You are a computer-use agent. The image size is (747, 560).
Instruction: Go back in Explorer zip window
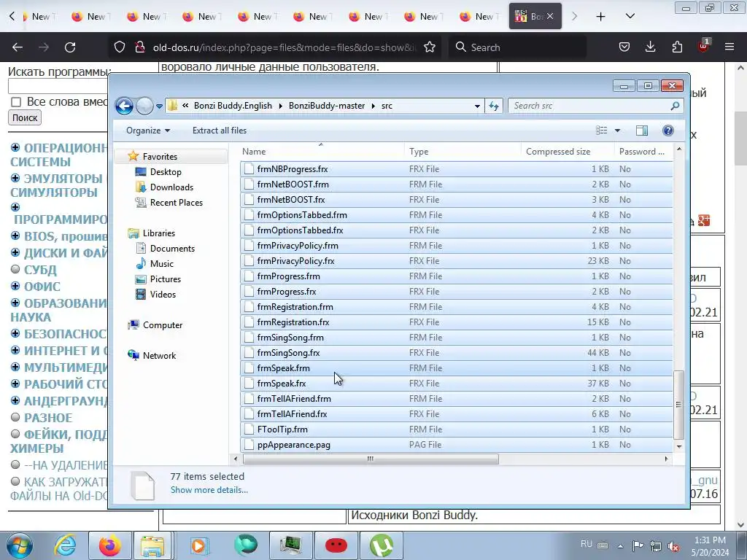(x=124, y=106)
